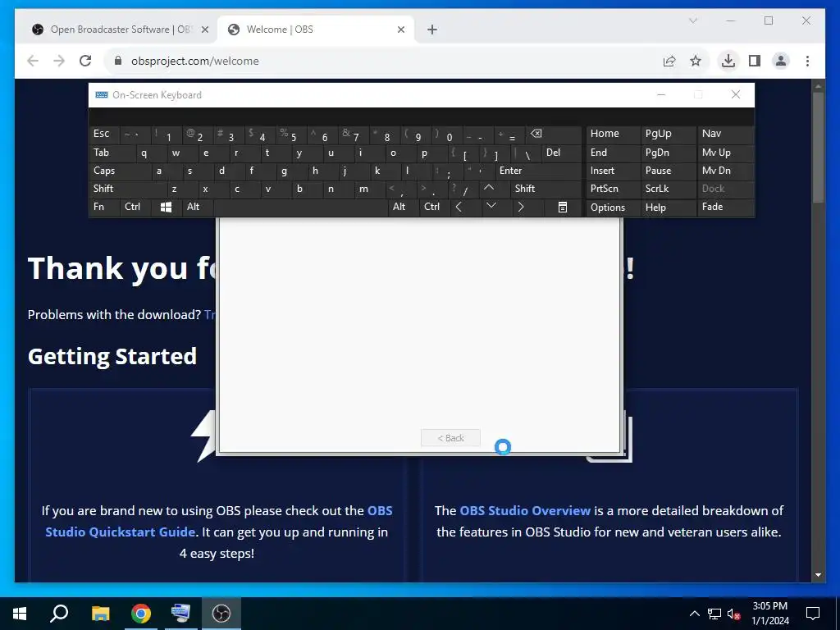Click the space bar on On-Screen Keyboard
840x630 pixels.
(x=302, y=207)
